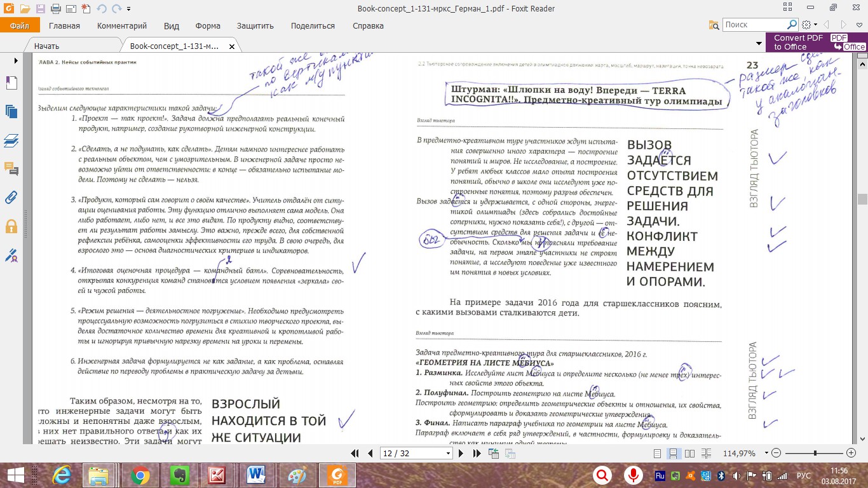This screenshot has width=868, height=488.
Task: Open the page number 12 / 32 dropdown
Action: 447,453
